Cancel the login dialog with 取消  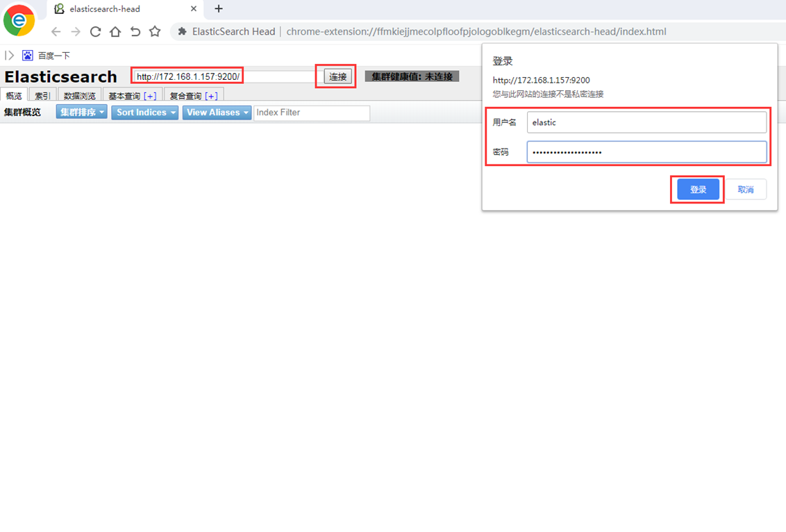pos(746,190)
